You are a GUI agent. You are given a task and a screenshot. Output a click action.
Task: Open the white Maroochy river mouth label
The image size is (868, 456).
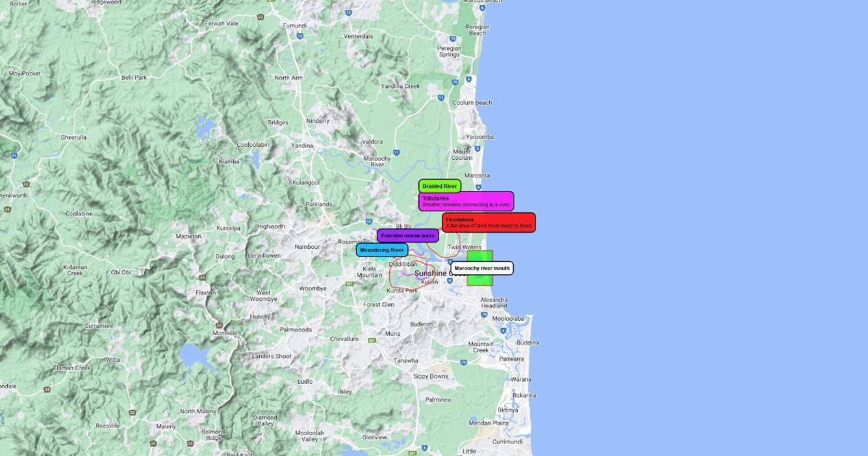[482, 268]
